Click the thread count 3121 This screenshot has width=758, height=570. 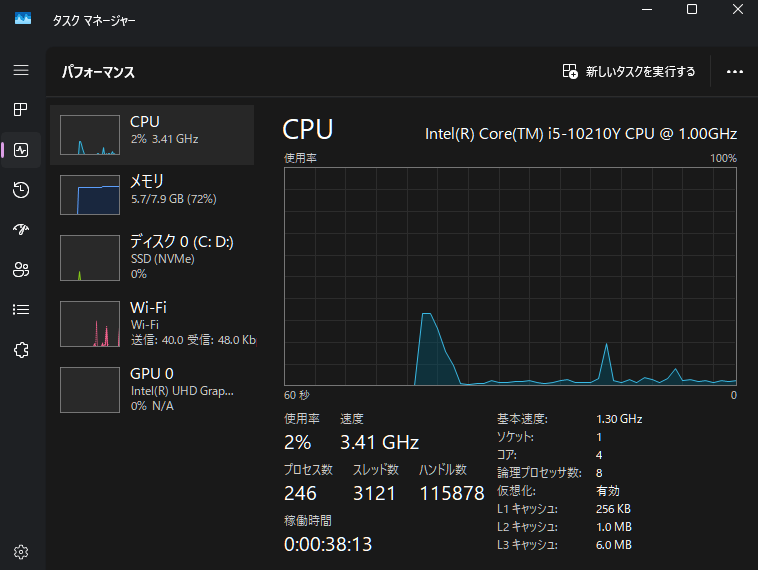374,493
